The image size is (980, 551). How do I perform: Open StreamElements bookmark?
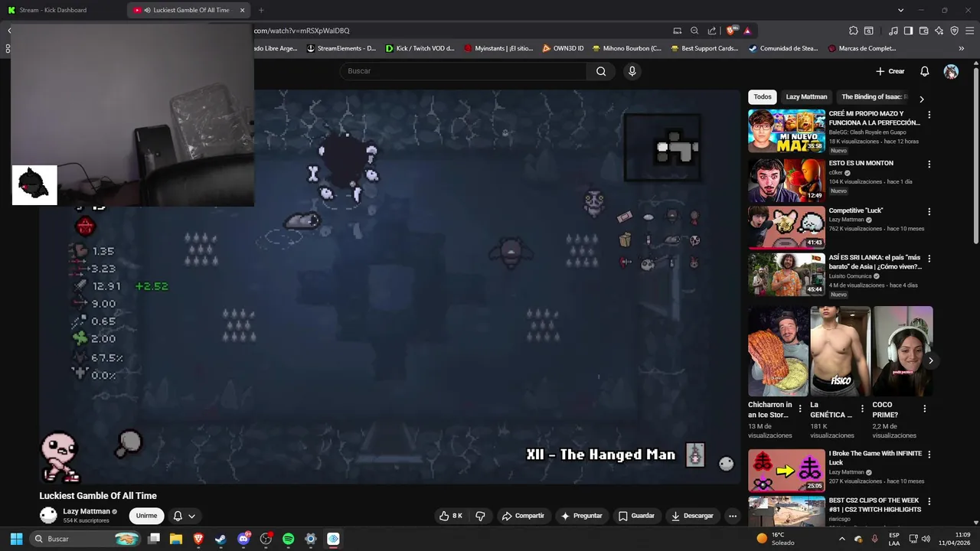click(x=341, y=48)
